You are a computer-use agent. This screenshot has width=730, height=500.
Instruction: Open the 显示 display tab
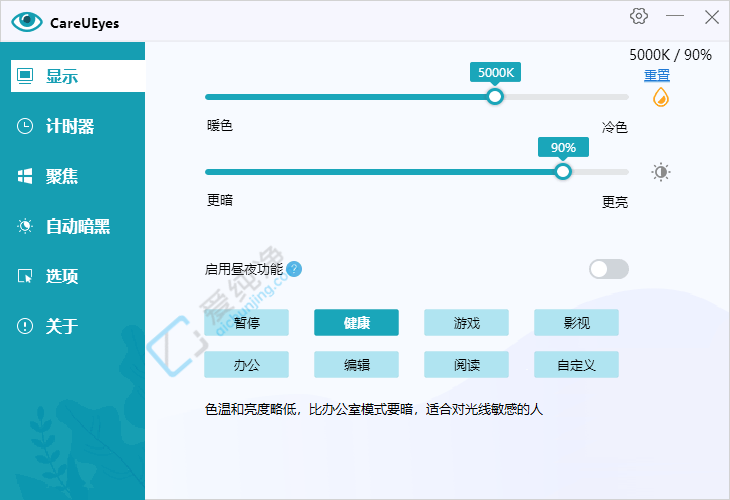78,76
